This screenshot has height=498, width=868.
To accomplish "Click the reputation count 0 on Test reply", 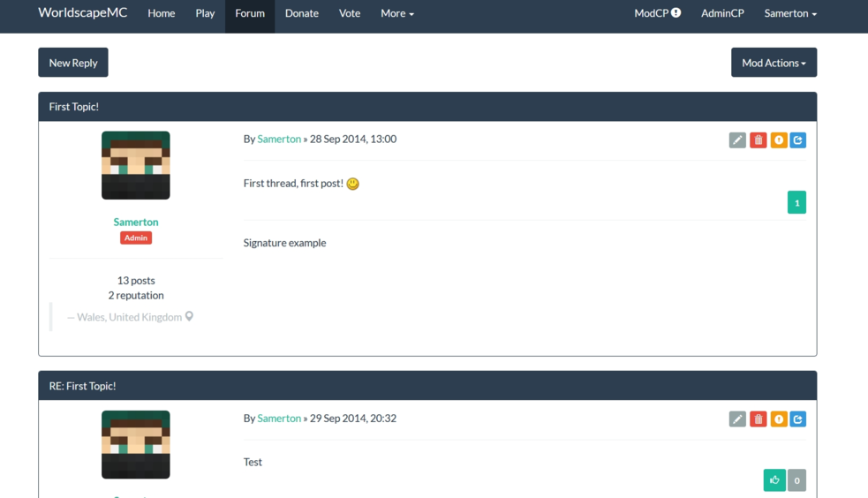I will tap(796, 480).
